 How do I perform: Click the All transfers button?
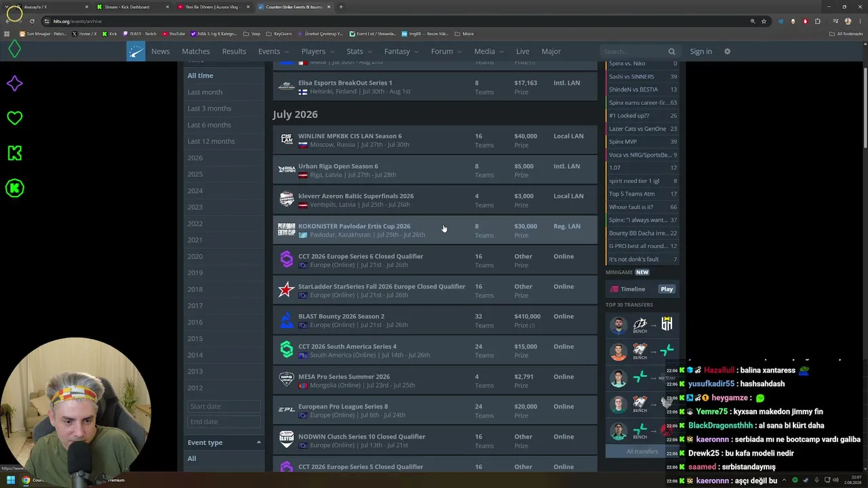point(642,451)
